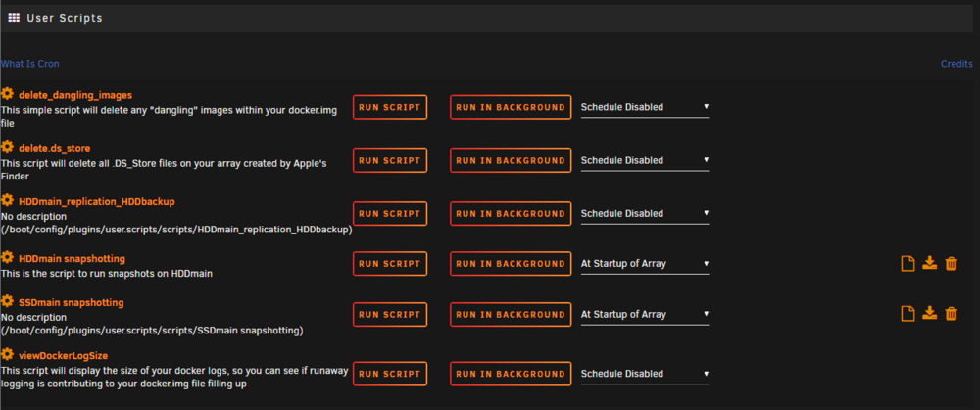Download log icon for SSDmain snapshotting
The height and width of the screenshot is (410, 980).
(x=929, y=313)
